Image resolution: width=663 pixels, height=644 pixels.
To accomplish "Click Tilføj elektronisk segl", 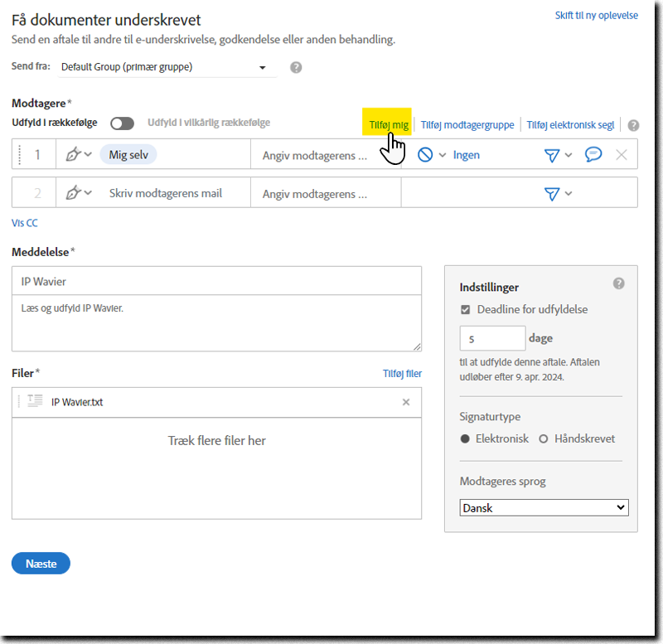I will point(572,124).
